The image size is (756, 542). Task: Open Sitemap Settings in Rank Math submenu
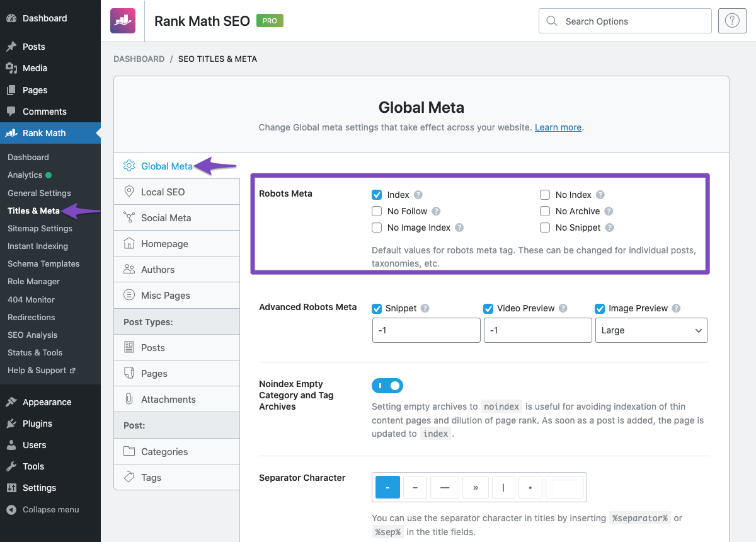pos(40,228)
